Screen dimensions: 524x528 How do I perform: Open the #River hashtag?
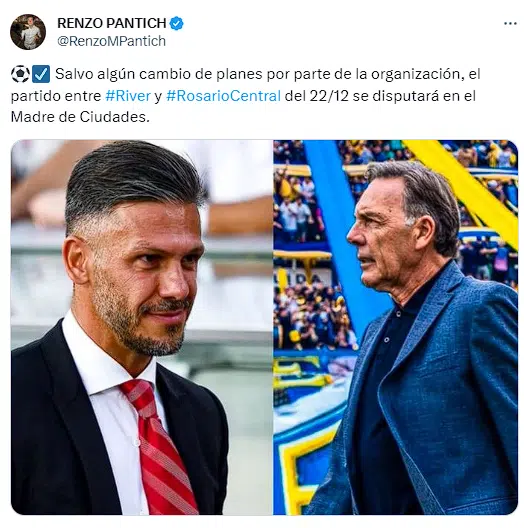[x=128, y=96]
